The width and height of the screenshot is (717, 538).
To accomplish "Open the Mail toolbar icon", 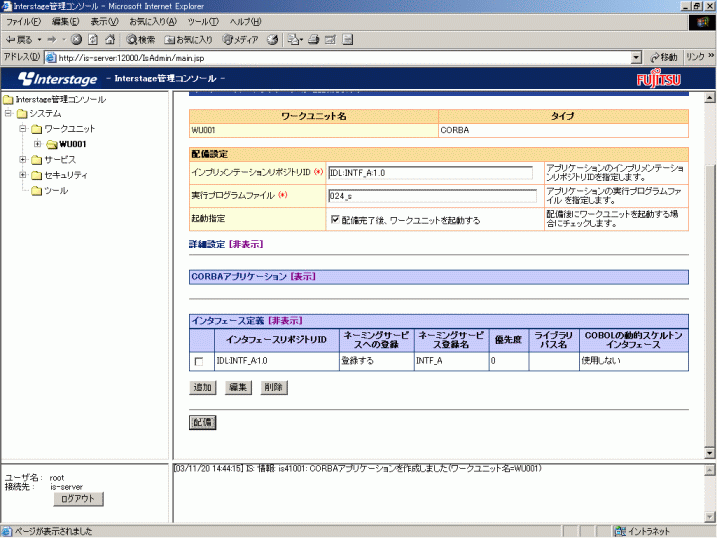I will pyautogui.click(x=294, y=40).
